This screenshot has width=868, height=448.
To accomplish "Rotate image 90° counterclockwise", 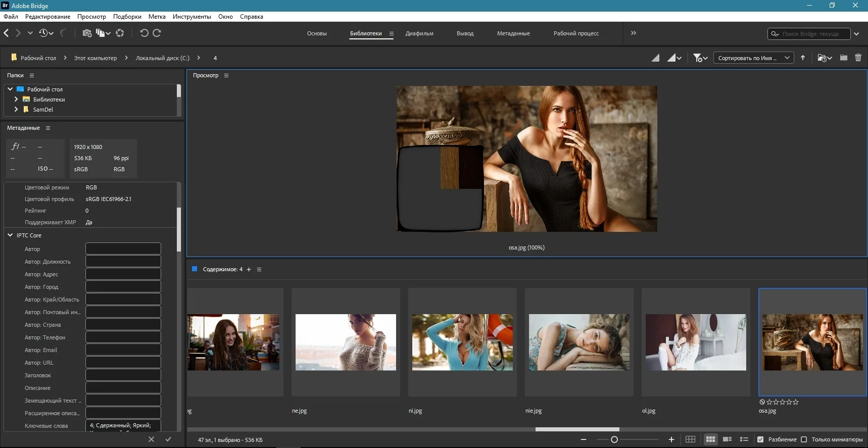I will (144, 33).
